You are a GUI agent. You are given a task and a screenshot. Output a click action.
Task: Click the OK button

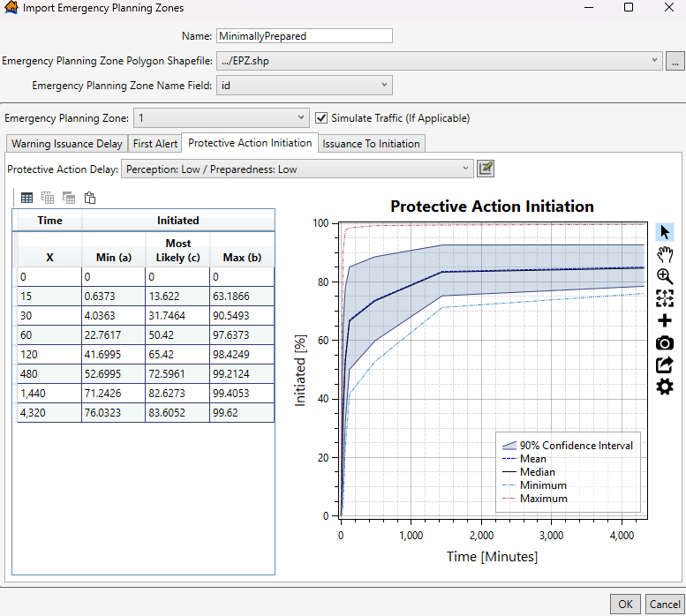point(625,604)
